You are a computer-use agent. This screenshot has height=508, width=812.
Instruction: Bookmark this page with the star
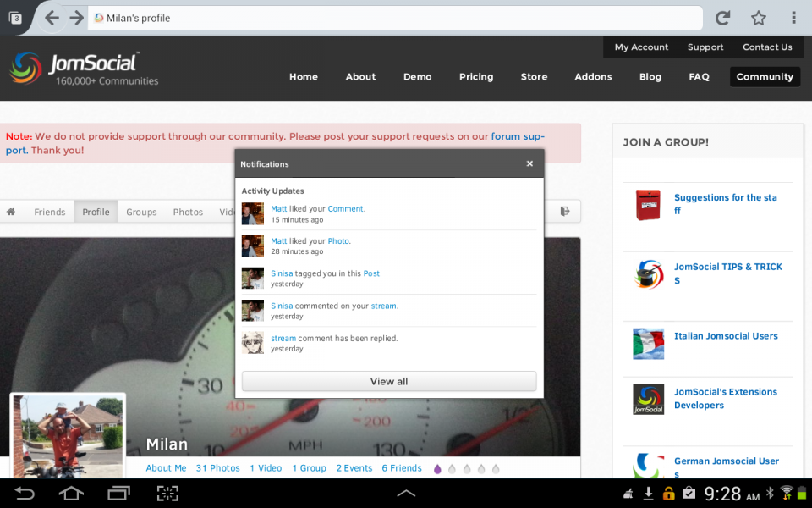click(x=759, y=18)
